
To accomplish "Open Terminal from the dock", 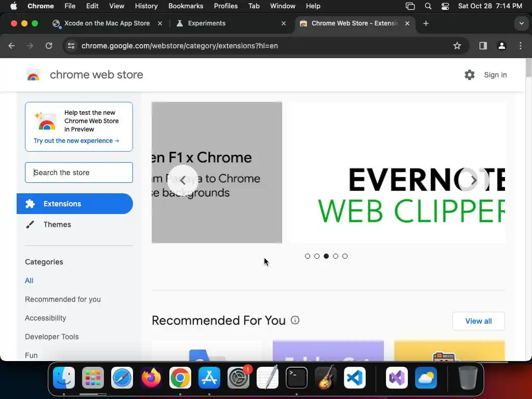I will tap(297, 378).
